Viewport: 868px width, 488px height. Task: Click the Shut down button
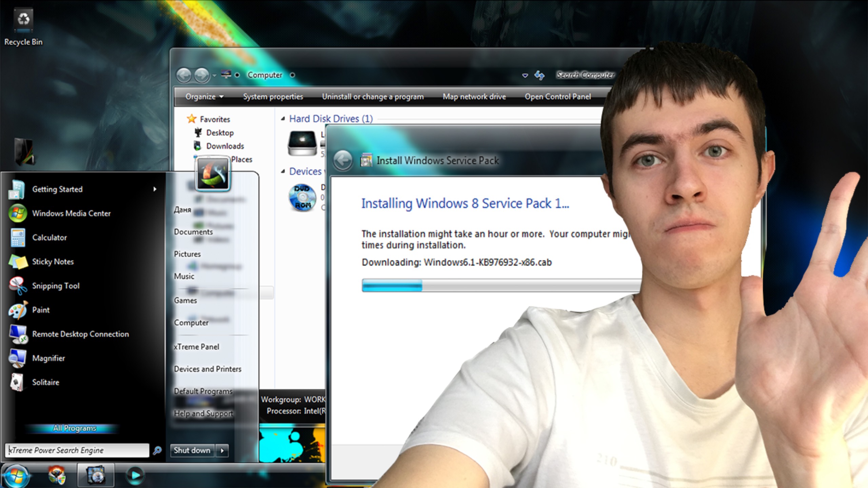192,450
